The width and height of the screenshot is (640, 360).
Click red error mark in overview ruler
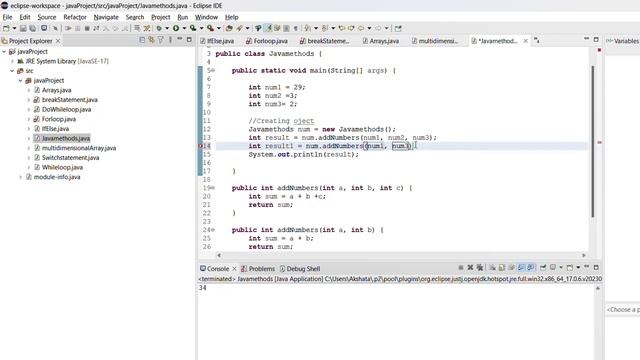tap(599, 142)
